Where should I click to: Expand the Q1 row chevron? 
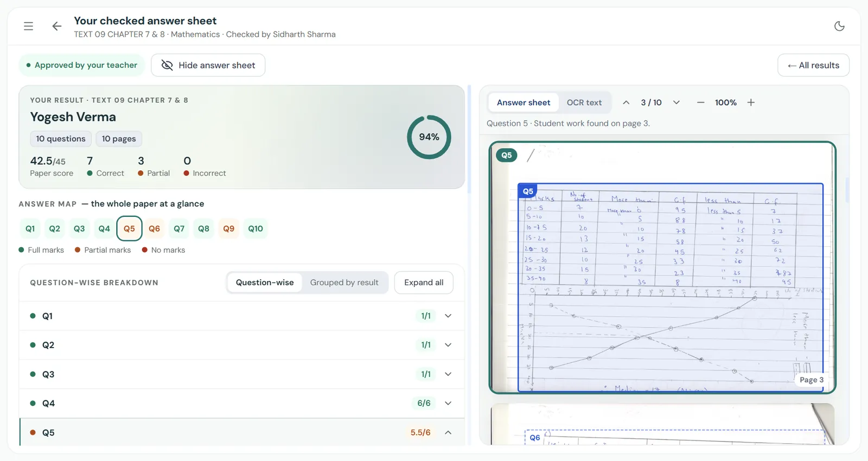[x=448, y=316]
